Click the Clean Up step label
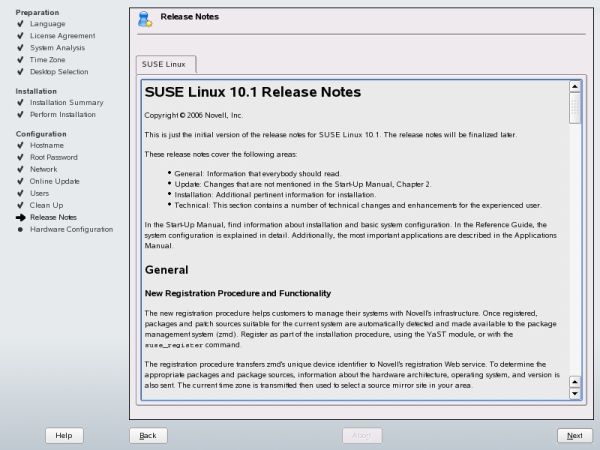 46,205
